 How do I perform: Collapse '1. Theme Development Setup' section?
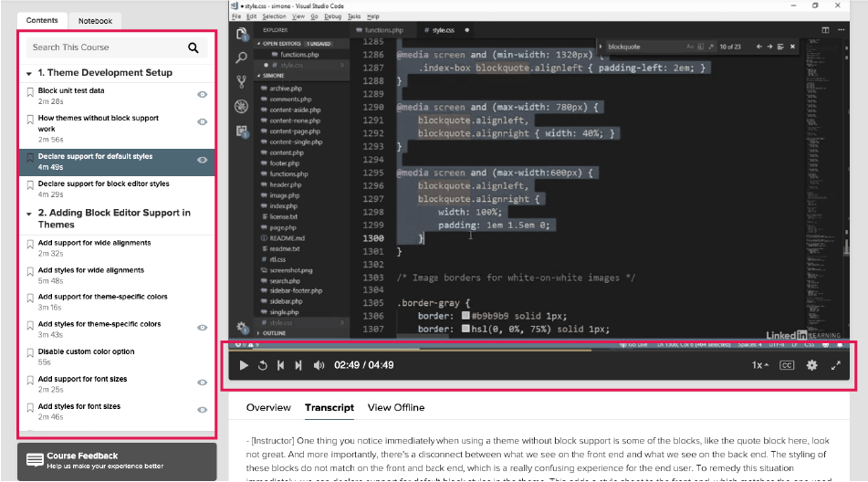tap(29, 73)
